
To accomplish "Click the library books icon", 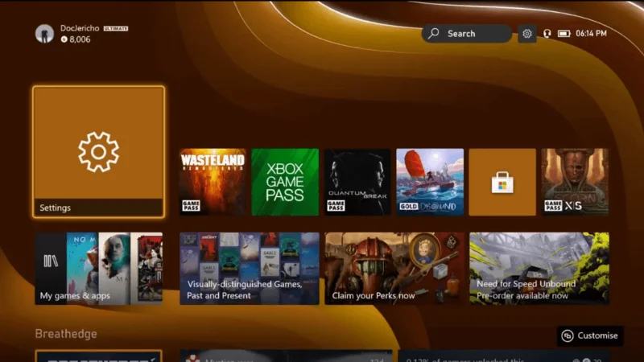I will (x=51, y=261).
